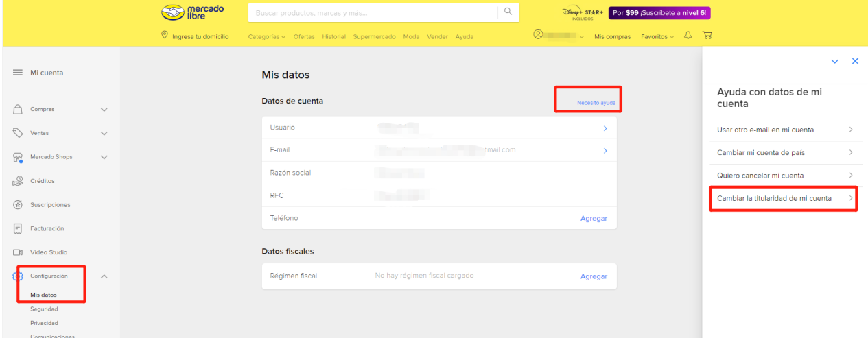
Task: Open the Favoritos dropdown
Action: [x=657, y=37]
